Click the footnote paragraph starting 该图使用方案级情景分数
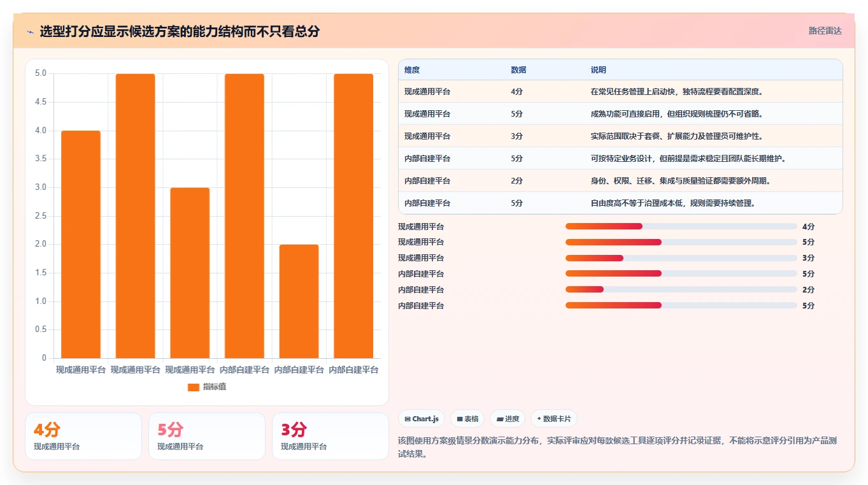 616,447
